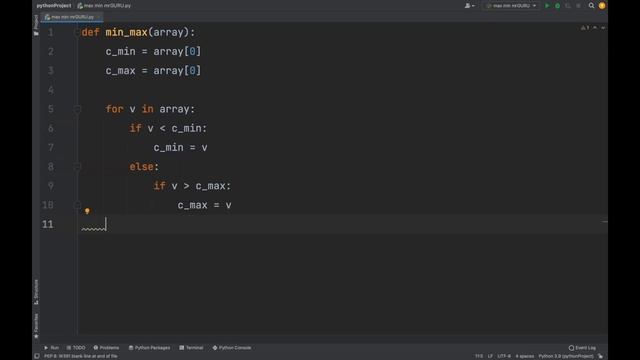
Task: Run the current configuration with green play
Action: point(547,6)
